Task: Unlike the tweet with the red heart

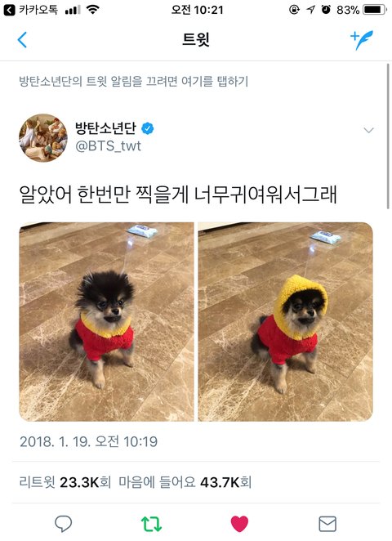Action: tap(239, 524)
